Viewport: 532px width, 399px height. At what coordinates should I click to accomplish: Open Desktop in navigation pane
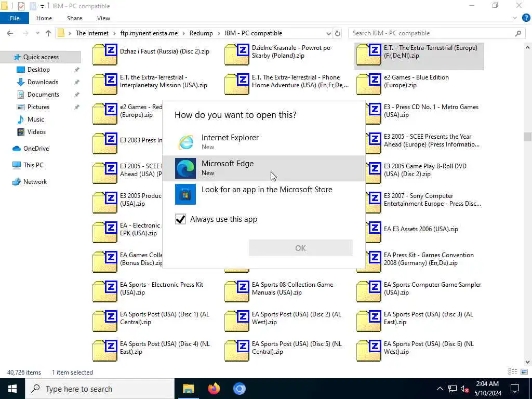coord(38,70)
